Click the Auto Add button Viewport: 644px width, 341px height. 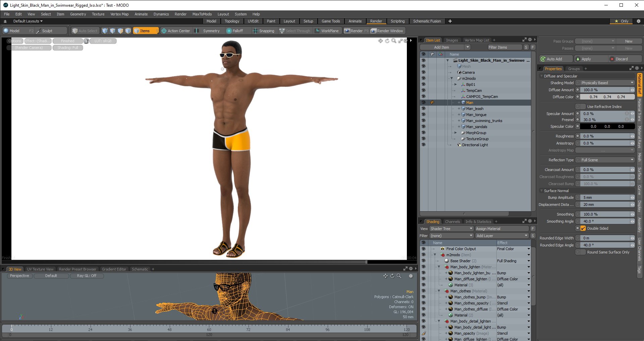click(556, 59)
